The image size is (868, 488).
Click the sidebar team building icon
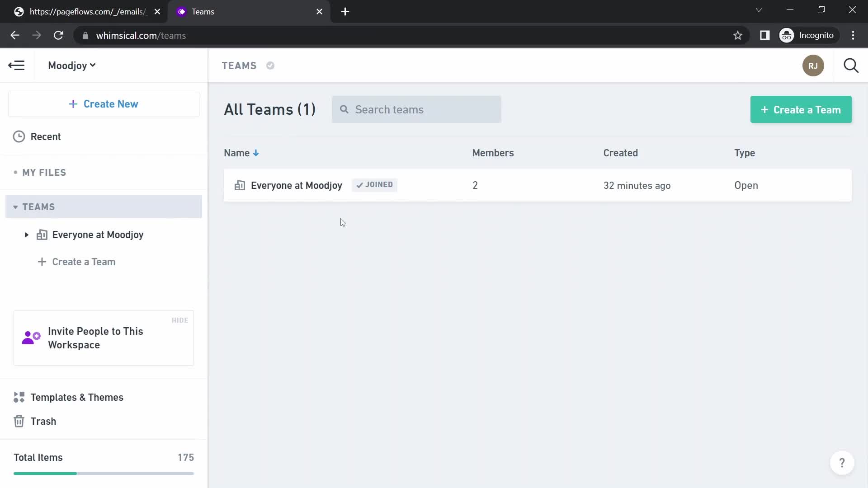[x=42, y=235]
